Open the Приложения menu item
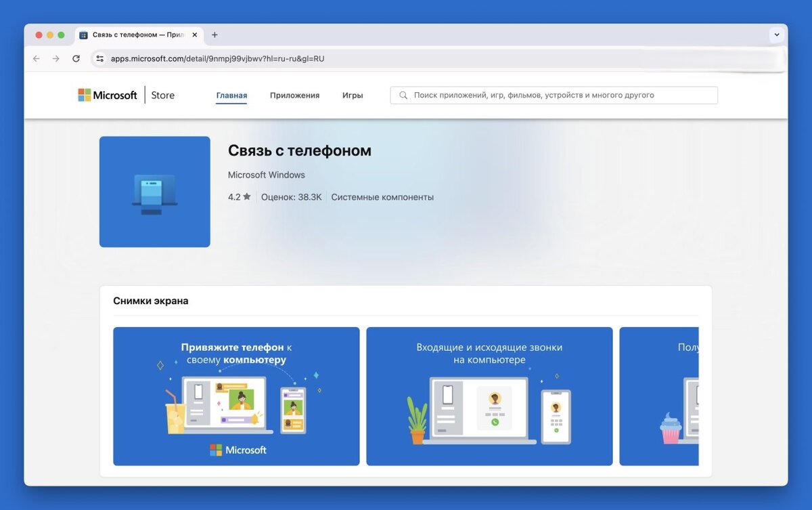This screenshot has height=510, width=812. coord(294,95)
